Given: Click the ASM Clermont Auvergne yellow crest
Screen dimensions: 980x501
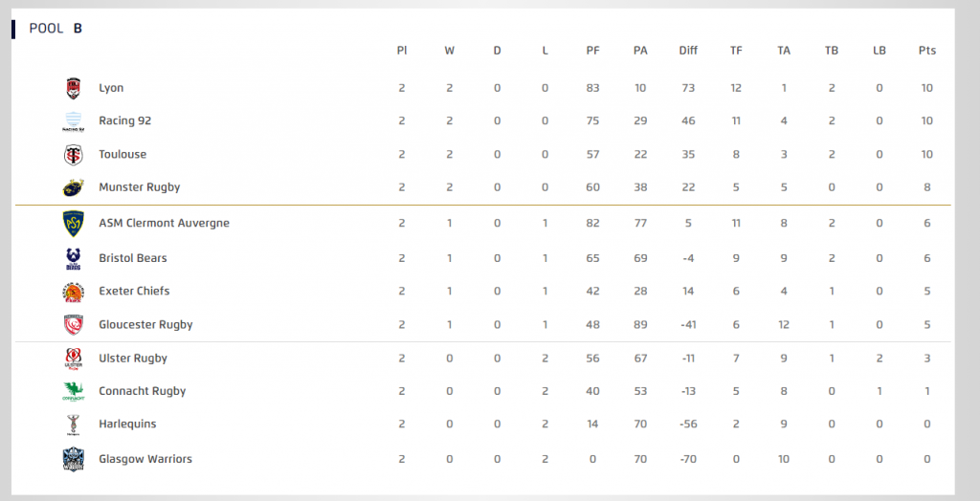Looking at the screenshot, I should pyautogui.click(x=73, y=224).
